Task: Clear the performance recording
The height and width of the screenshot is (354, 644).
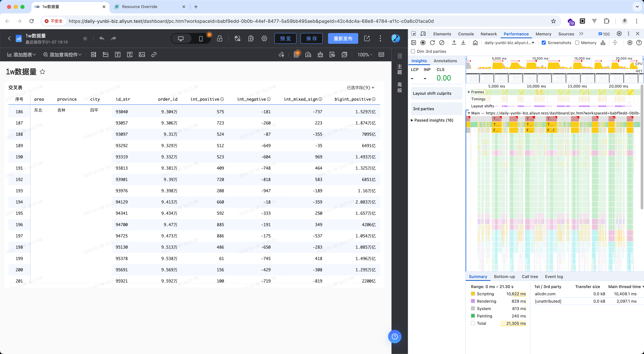Action: 442,43
